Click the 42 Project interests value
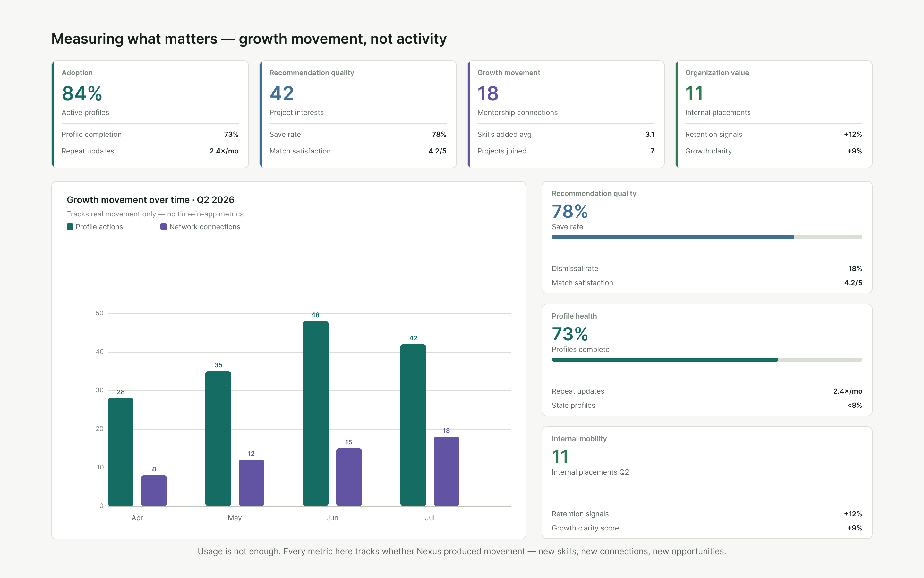 click(x=282, y=94)
